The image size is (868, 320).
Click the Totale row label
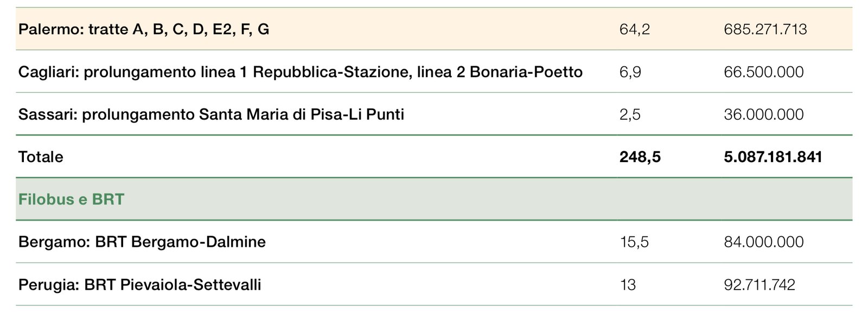[x=41, y=157]
